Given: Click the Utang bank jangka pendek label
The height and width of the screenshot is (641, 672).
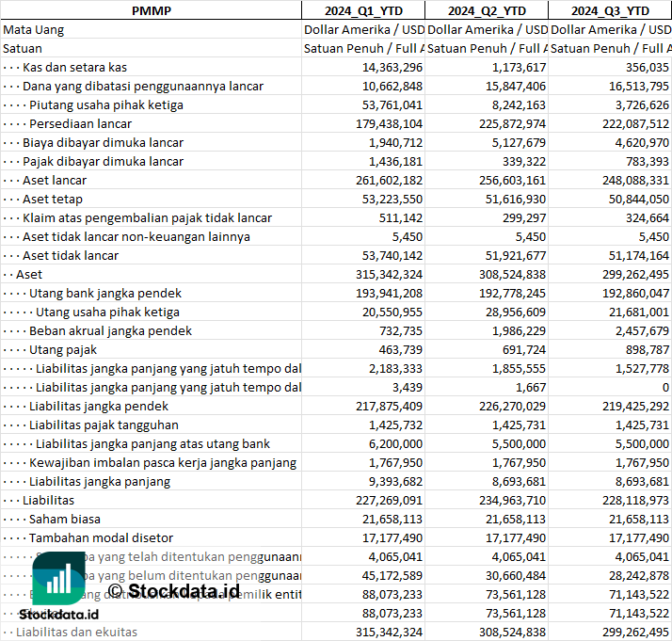Looking at the screenshot, I should 105,293.
